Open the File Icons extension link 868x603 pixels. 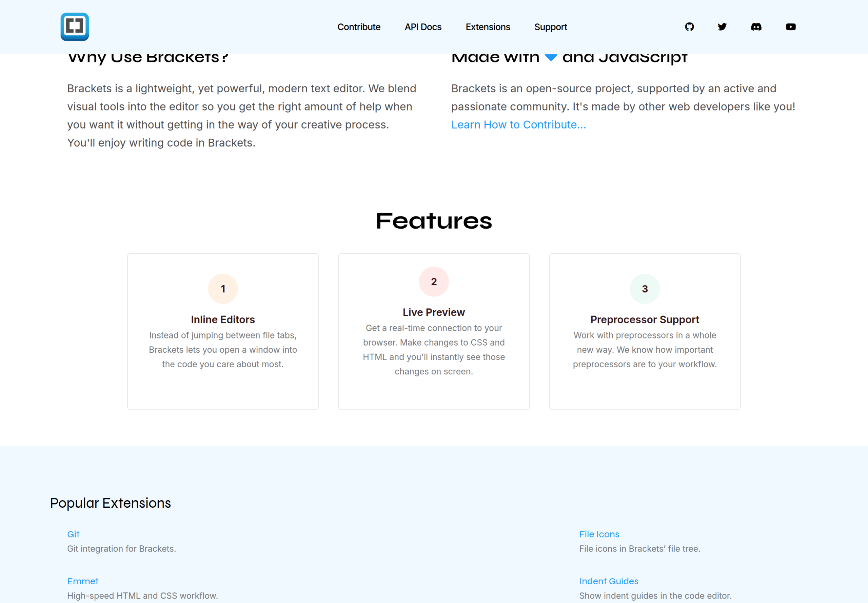point(599,534)
